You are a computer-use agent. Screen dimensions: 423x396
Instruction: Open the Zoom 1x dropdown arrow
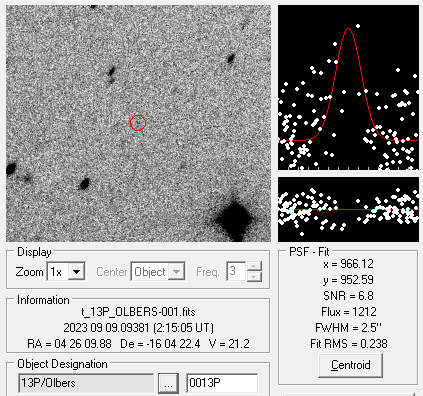(77, 272)
